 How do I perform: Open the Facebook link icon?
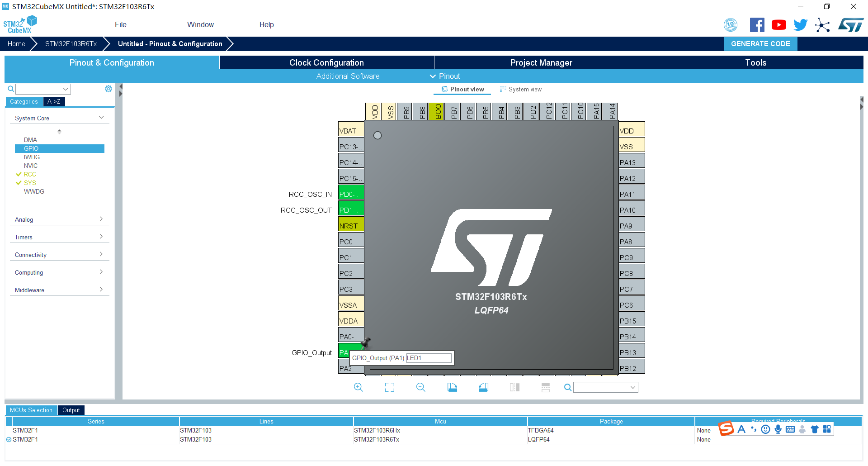click(x=757, y=25)
